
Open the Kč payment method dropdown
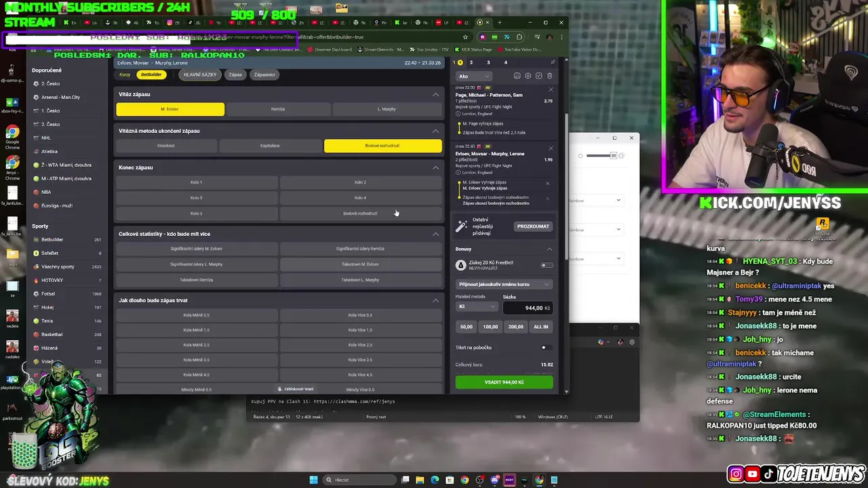pos(477,307)
